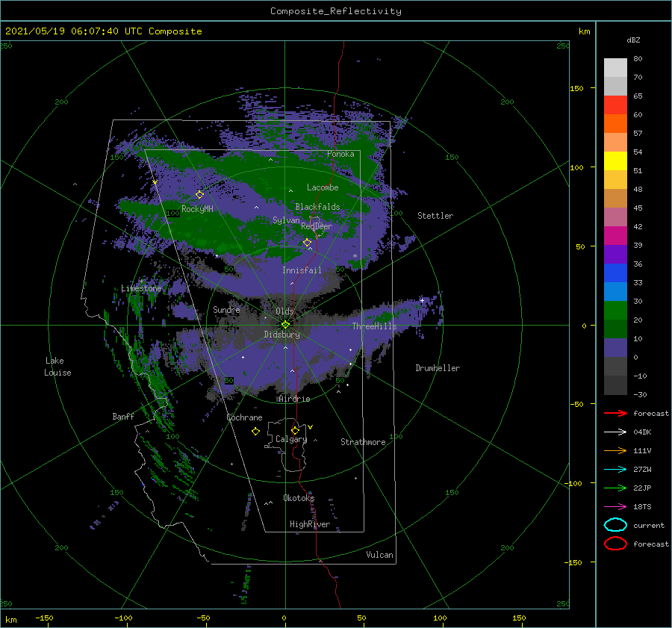
Task: Click the 39 dBZ purple color swatch
Action: pos(615,254)
